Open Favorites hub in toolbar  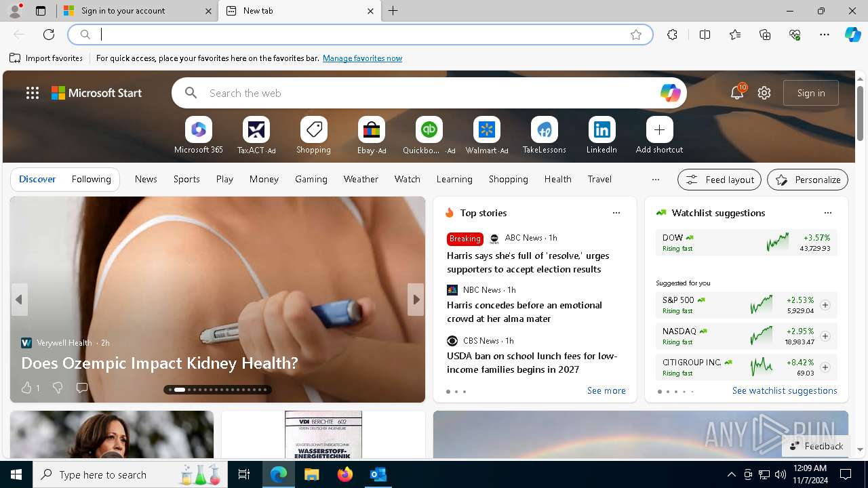(735, 35)
